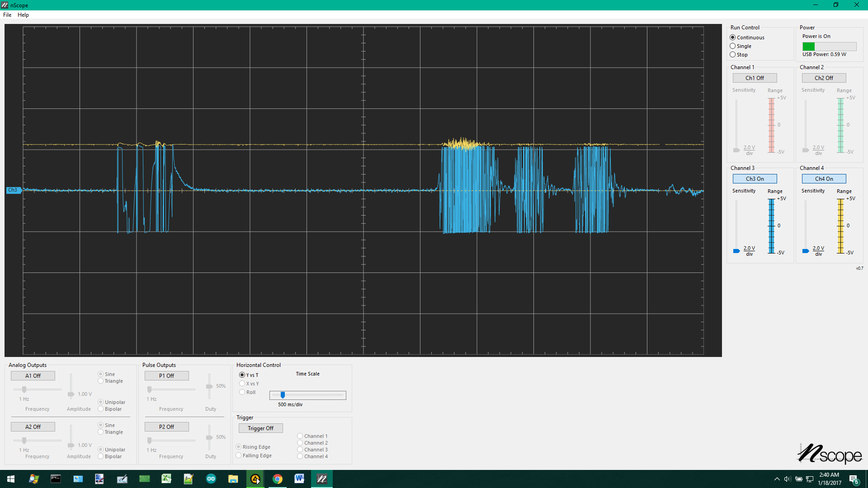868x488 pixels.
Task: Click the battery icon in the system tray
Action: tap(798, 479)
